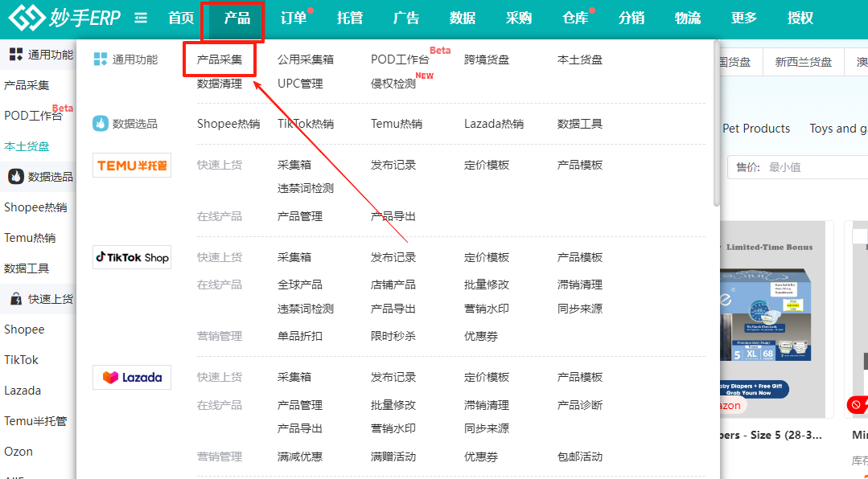Click the blue 数据选品 flame icon in dropdown panel

pyautogui.click(x=101, y=123)
